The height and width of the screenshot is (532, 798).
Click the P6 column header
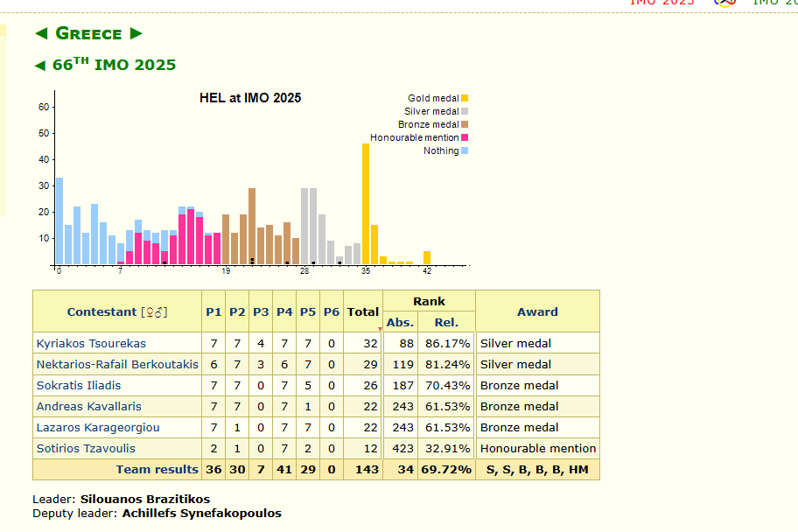coord(332,312)
